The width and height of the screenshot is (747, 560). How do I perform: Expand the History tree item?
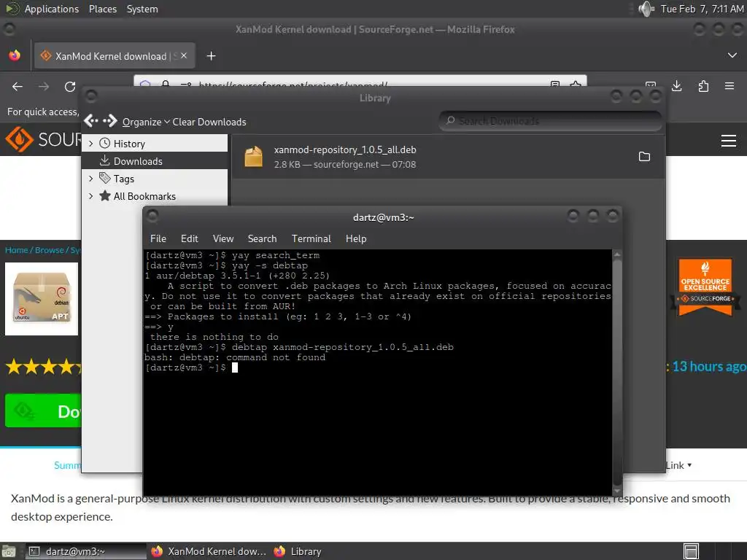pos(91,144)
